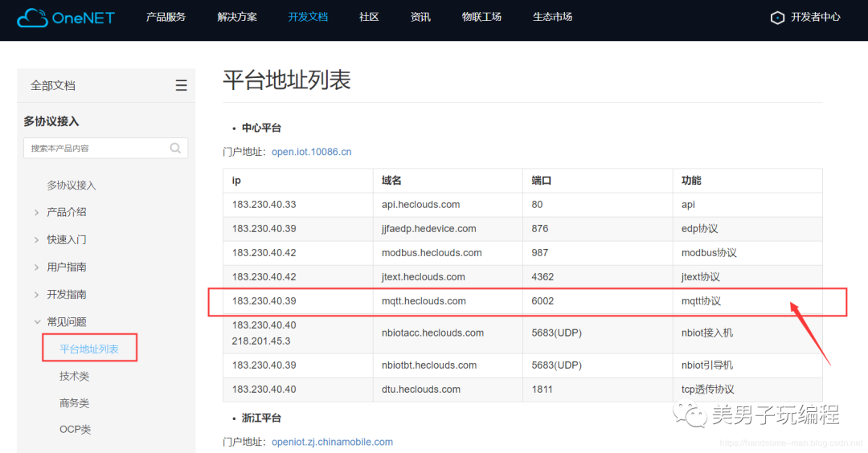Image resolution: width=868 pixels, height=453 pixels.
Task: Select the 开发文档 nav item
Action: coord(308,17)
